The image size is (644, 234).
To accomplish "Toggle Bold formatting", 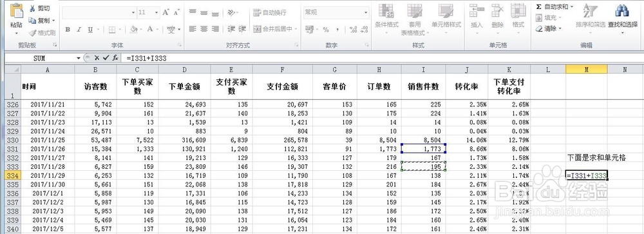I will [68, 30].
